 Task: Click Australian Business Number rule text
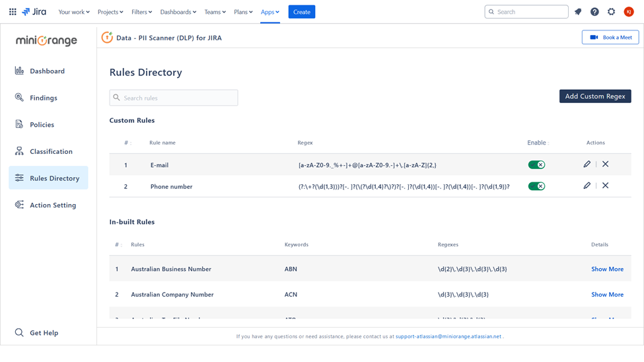pyautogui.click(x=171, y=269)
